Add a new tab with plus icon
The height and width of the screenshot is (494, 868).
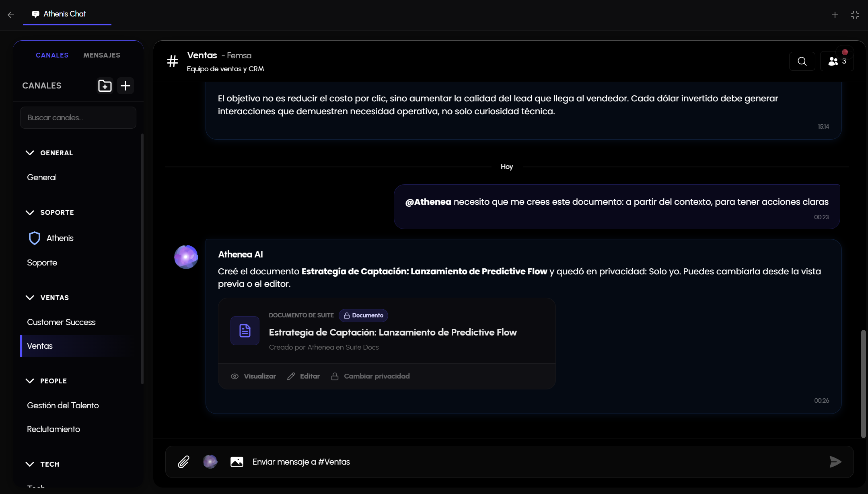835,15
